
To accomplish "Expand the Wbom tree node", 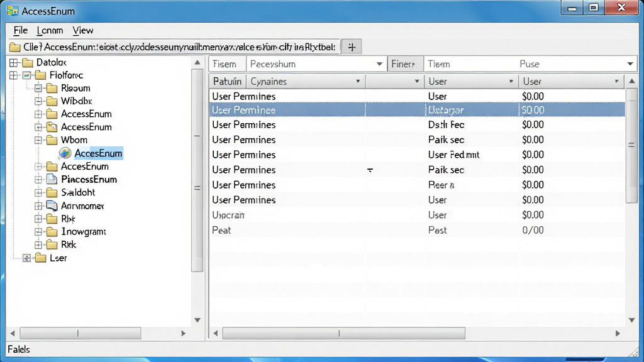I will click(38, 140).
